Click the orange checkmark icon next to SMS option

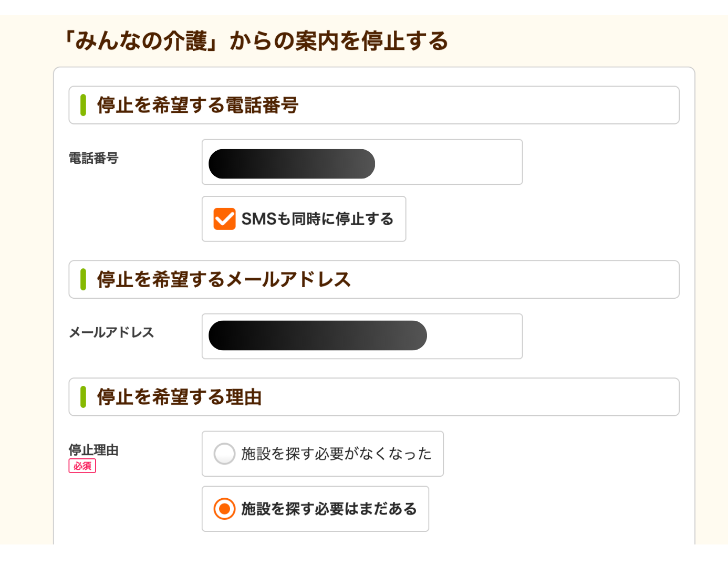click(x=224, y=219)
